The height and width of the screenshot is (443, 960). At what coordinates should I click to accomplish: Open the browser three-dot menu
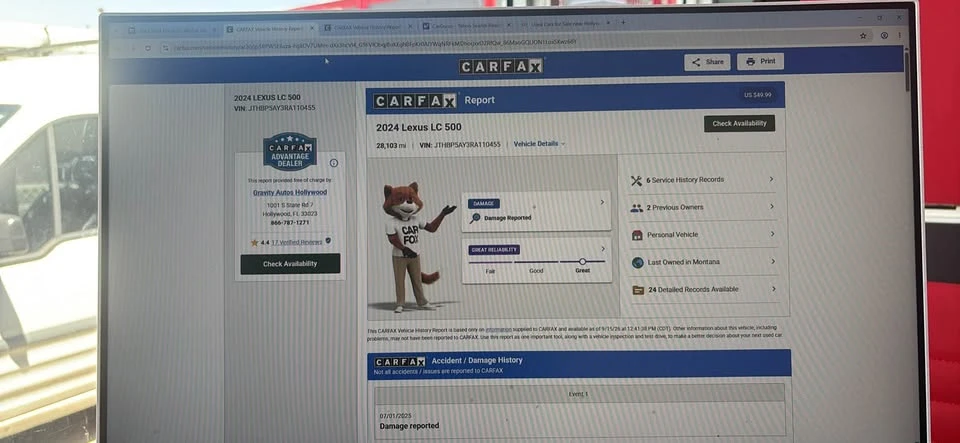[x=899, y=35]
